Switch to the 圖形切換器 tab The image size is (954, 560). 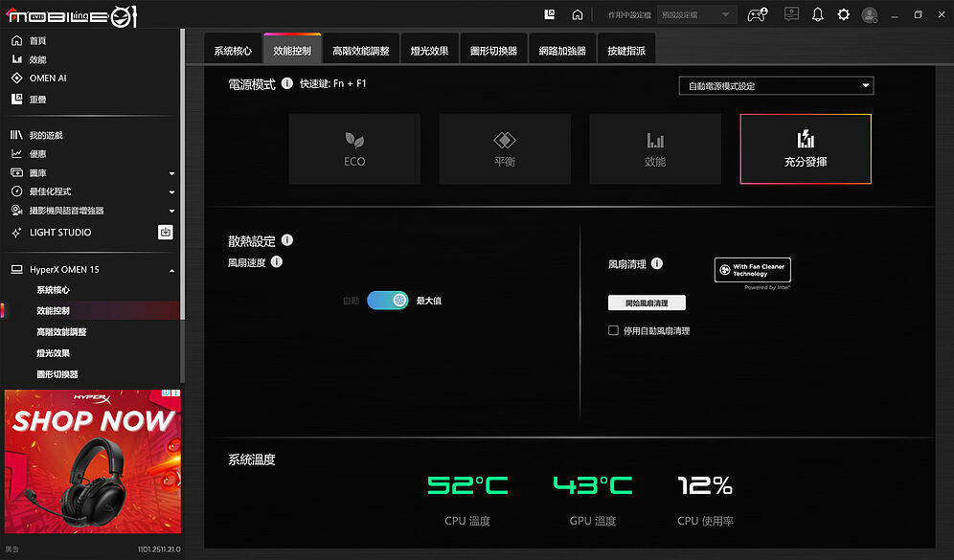(493, 51)
